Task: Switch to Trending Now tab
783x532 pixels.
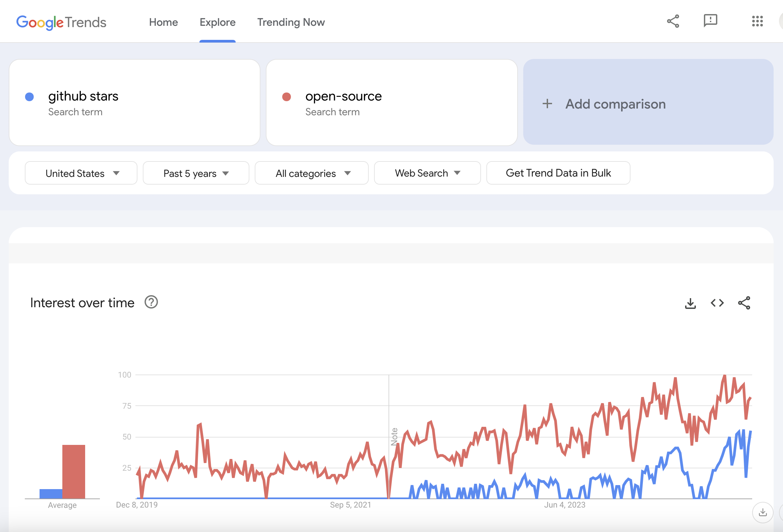Action: click(x=291, y=22)
